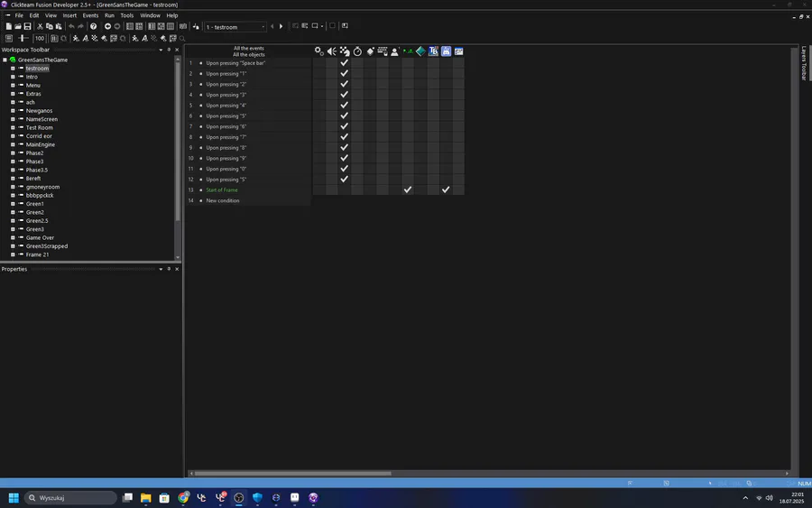Open the Layers Toolbar side tab

[x=804, y=63]
